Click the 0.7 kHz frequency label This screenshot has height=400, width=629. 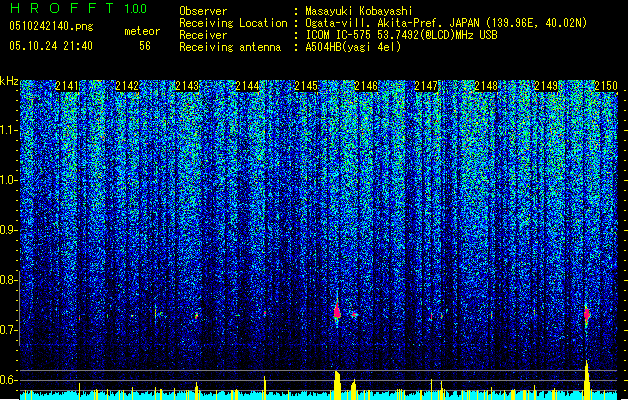8,330
